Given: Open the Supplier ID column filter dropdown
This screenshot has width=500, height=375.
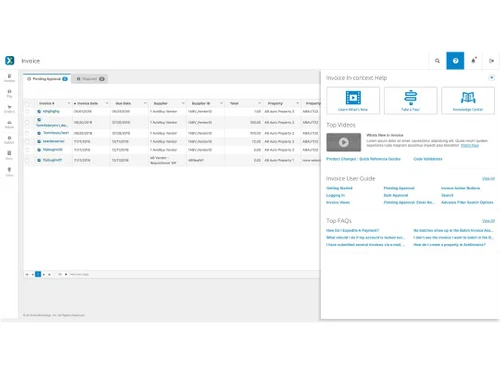Looking at the screenshot, I should point(221,103).
